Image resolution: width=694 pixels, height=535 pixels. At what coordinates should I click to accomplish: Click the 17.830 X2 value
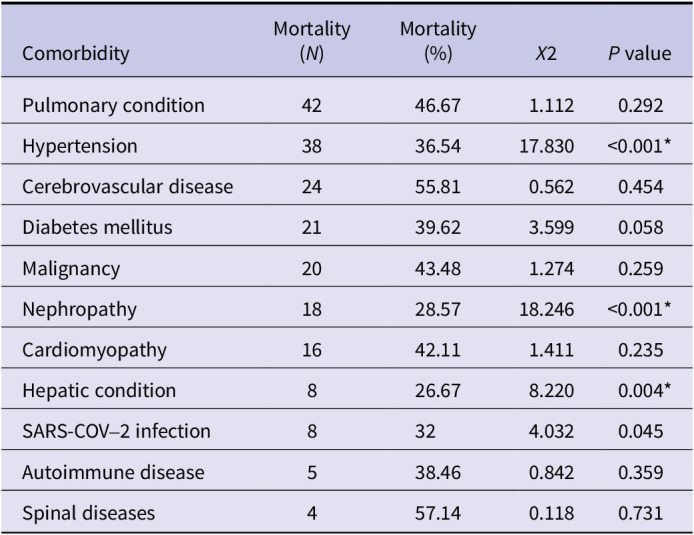tap(551, 146)
